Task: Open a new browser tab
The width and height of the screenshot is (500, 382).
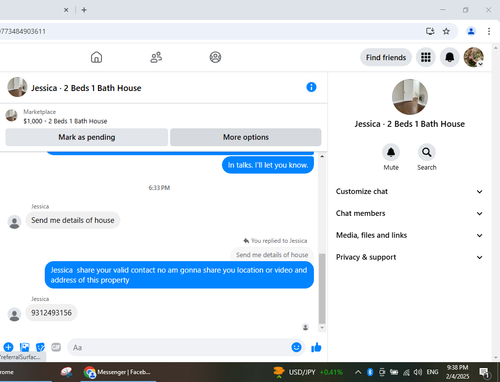Action: point(84,10)
